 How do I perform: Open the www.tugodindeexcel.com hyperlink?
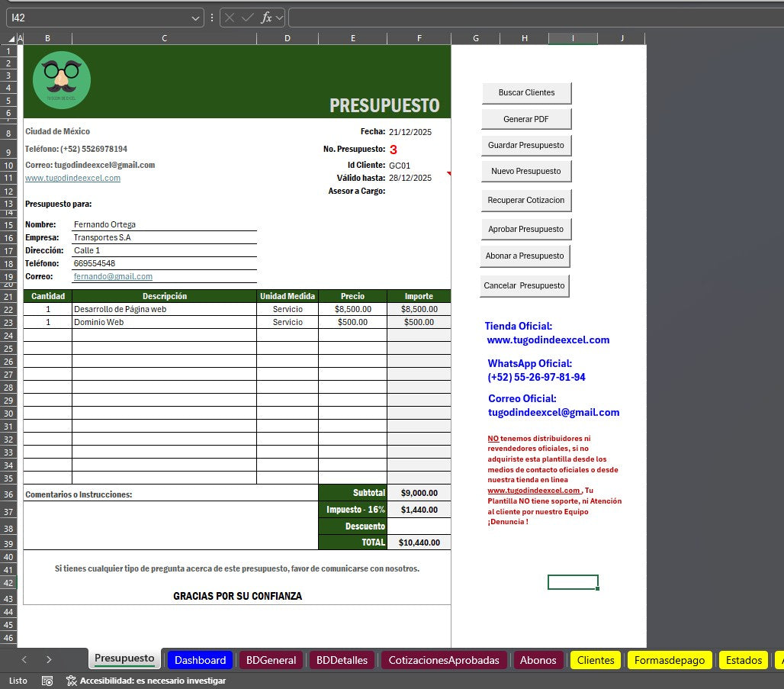pyautogui.click(x=72, y=178)
